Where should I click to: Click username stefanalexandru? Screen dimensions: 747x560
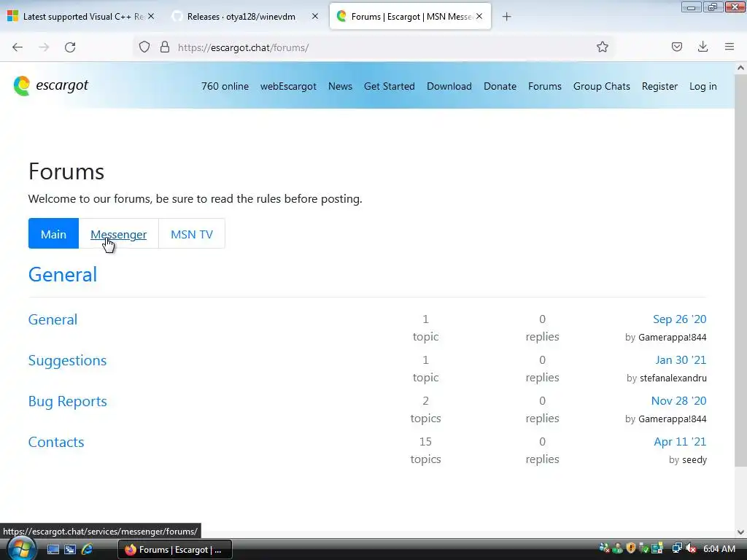click(x=673, y=378)
